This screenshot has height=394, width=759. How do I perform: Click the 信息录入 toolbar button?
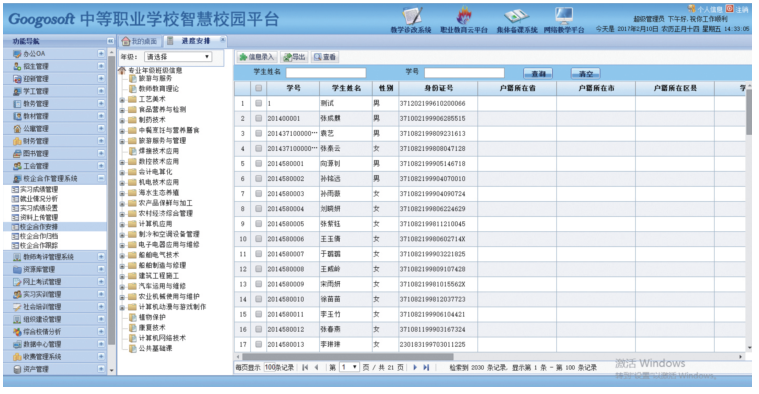(x=257, y=57)
